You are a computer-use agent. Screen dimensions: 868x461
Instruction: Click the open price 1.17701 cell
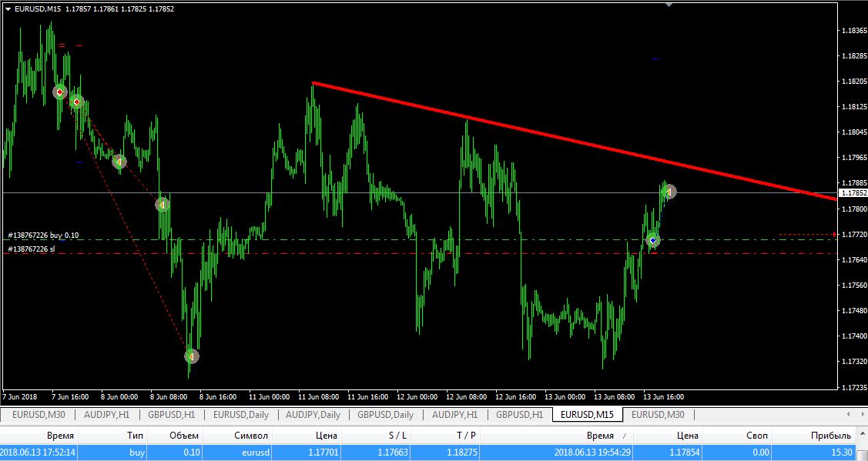[322, 452]
